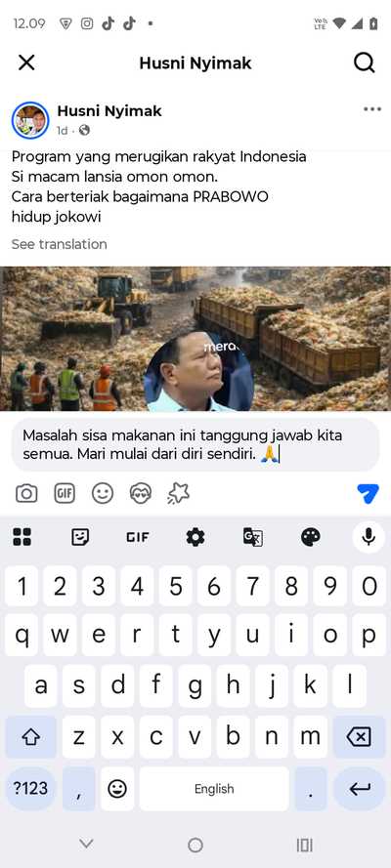Open the keyboard sticker panel
391x868 pixels.
pyautogui.click(x=80, y=536)
